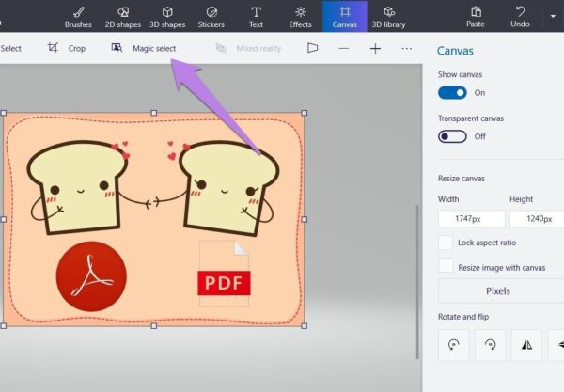Check the Lock aspect ratio box
The image size is (564, 392).
tap(446, 243)
